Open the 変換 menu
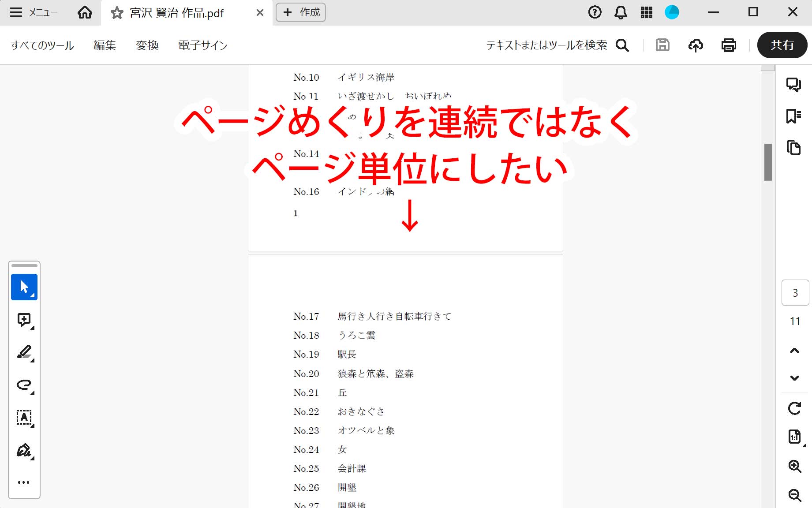This screenshot has height=508, width=812. click(147, 45)
